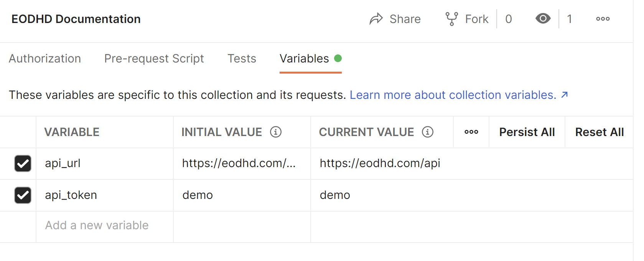The image size is (644, 261).
Task: Open the table column options three-dot menu
Action: point(471,132)
